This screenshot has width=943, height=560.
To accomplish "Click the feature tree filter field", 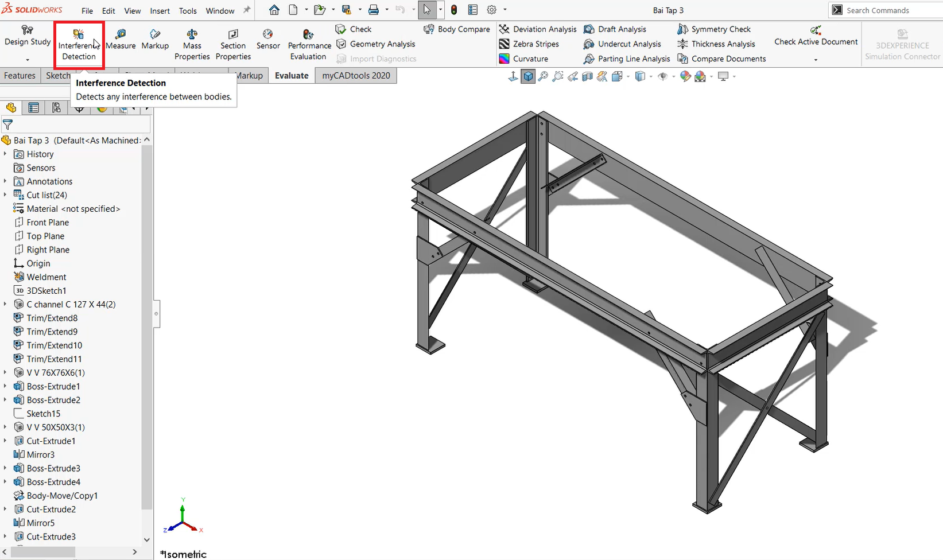I will tap(76, 124).
